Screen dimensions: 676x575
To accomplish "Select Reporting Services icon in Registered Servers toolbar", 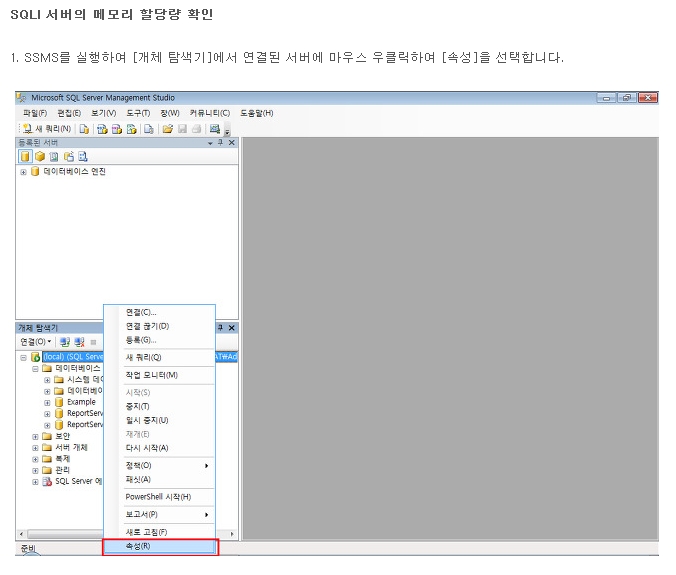I will pyautogui.click(x=54, y=156).
